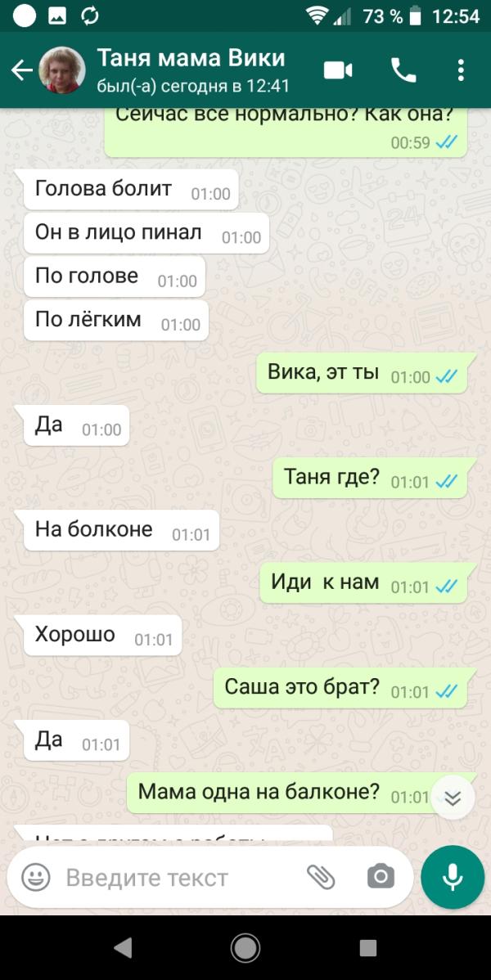Jump to latest messages via double-chevron button
This screenshot has width=491, height=980.
point(453,798)
